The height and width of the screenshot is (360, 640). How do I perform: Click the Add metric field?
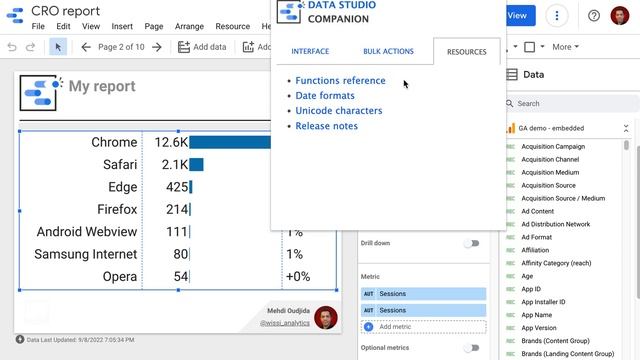tap(424, 327)
